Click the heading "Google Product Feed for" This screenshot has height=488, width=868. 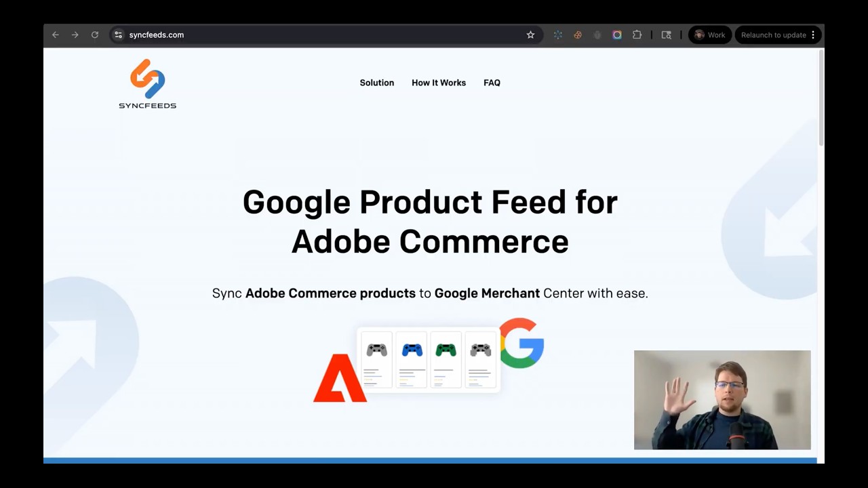coord(430,202)
